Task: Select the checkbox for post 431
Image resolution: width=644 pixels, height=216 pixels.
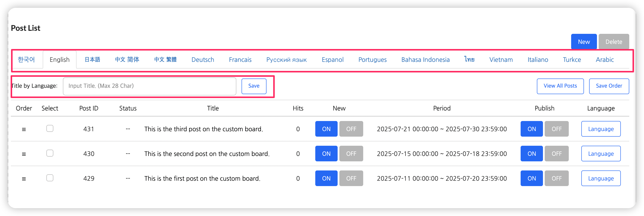Action: pyautogui.click(x=50, y=129)
